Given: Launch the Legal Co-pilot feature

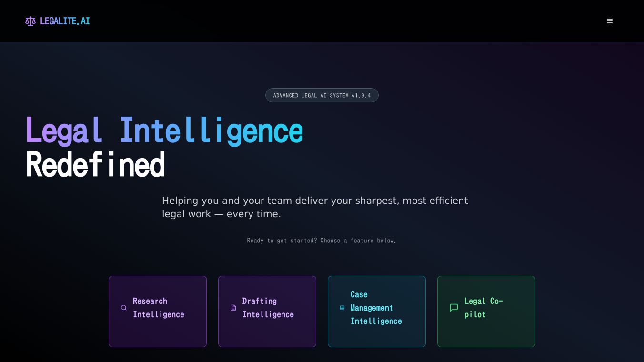Looking at the screenshot, I should [486, 312].
